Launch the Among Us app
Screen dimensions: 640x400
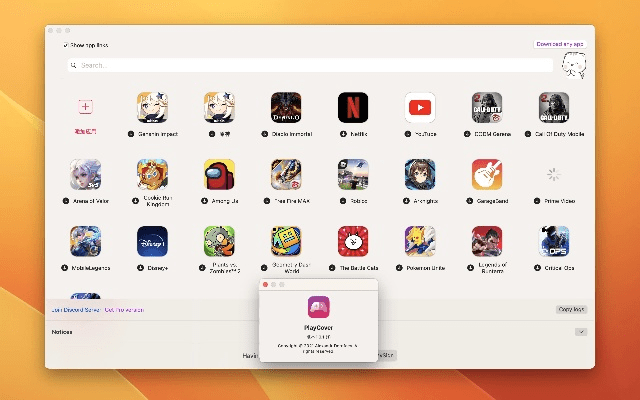click(219, 174)
